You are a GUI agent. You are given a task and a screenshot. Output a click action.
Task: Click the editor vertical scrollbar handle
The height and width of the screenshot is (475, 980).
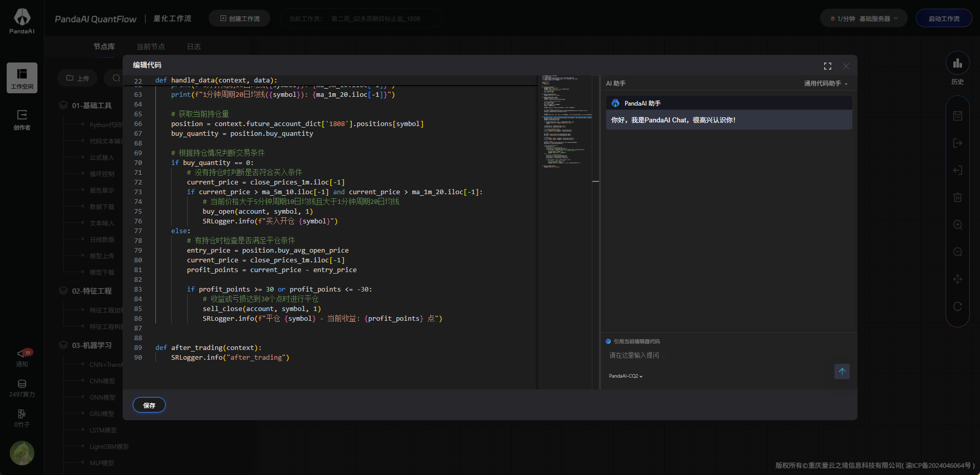click(595, 181)
